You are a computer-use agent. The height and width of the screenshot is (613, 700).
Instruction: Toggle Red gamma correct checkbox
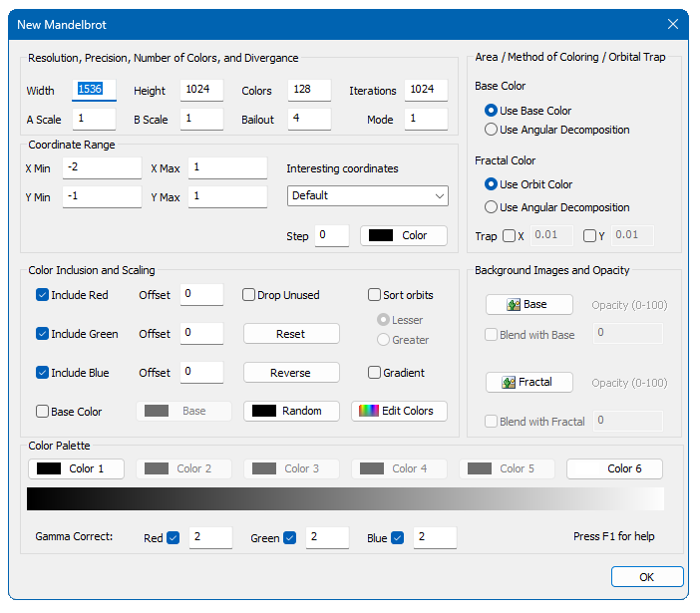174,538
